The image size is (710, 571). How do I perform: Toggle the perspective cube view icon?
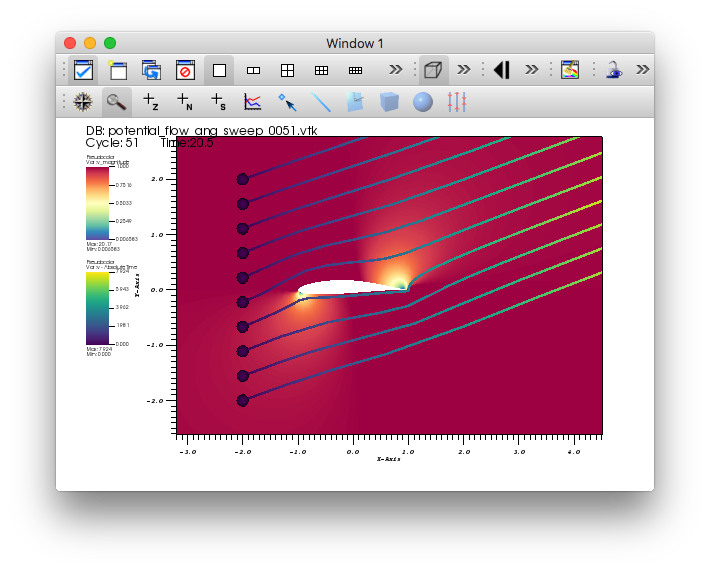433,70
